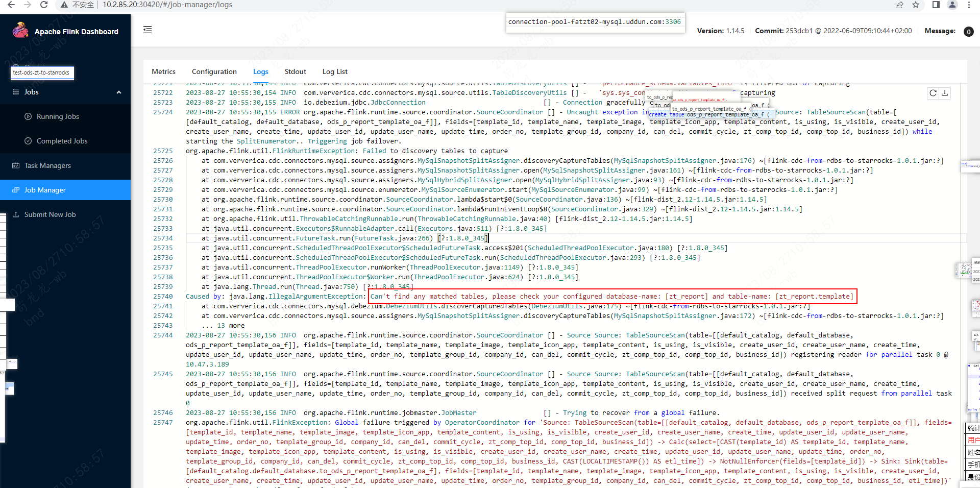The height and width of the screenshot is (488, 980).
Task: Go back in browser
Action: [11, 5]
